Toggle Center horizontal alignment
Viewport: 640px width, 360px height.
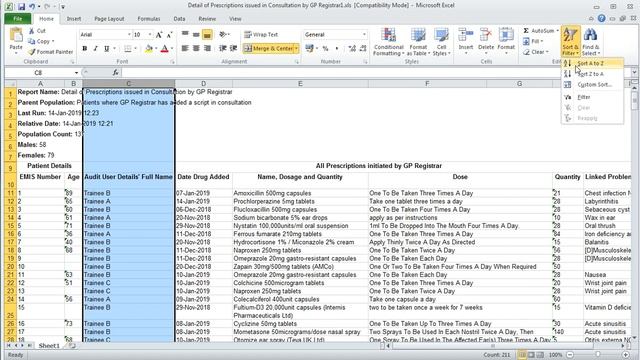(196, 49)
